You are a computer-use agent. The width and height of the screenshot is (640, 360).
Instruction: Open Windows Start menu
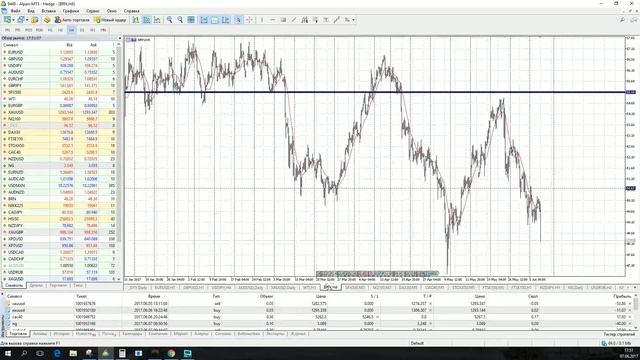(8, 353)
